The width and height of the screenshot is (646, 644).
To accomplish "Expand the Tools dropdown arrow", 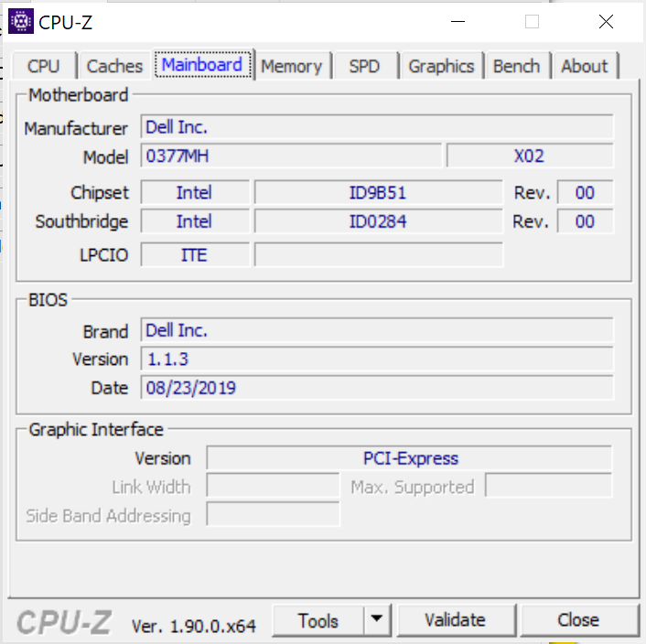I will [x=377, y=619].
